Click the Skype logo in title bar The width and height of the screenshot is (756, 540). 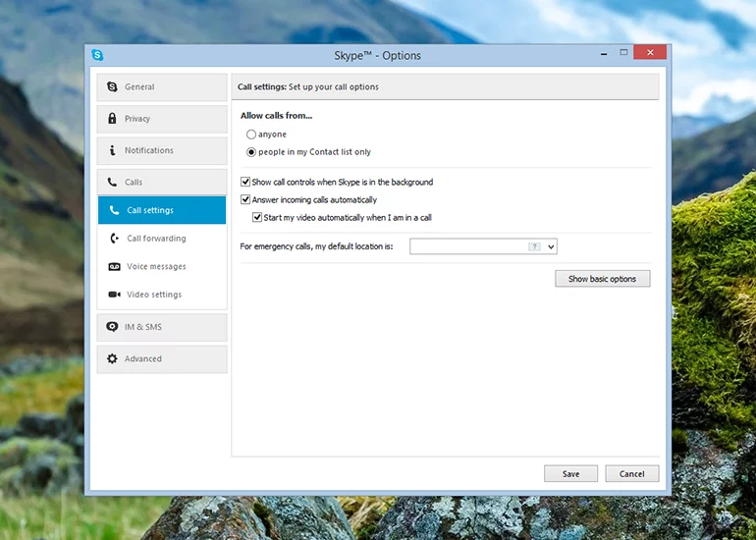(x=97, y=55)
